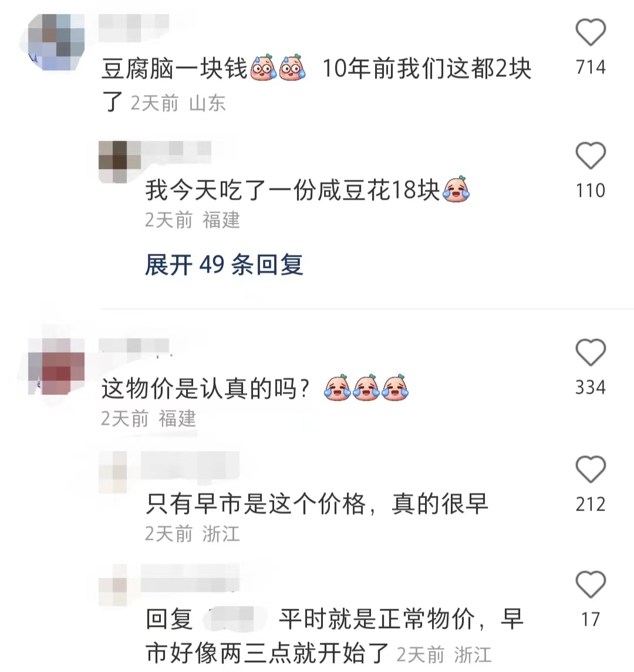The height and width of the screenshot is (672, 634).
Task: Tap the blurred username above 这物价 comment
Action: pyautogui.click(x=134, y=345)
